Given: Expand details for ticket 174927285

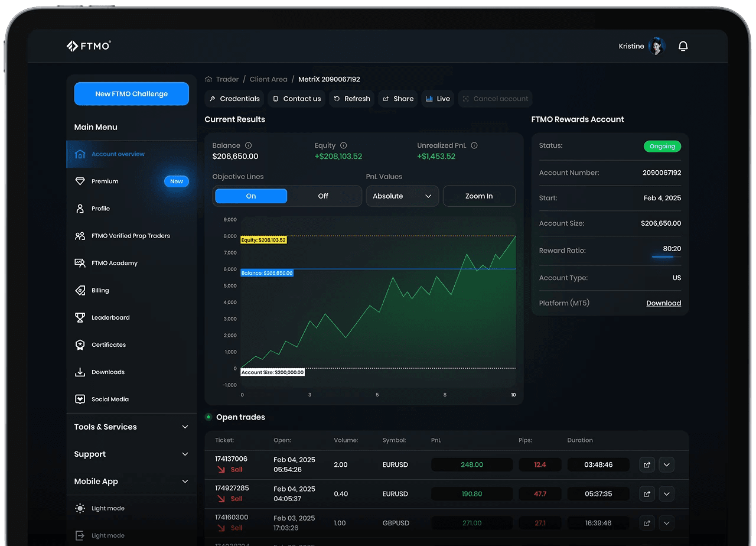Looking at the screenshot, I should coord(667,493).
